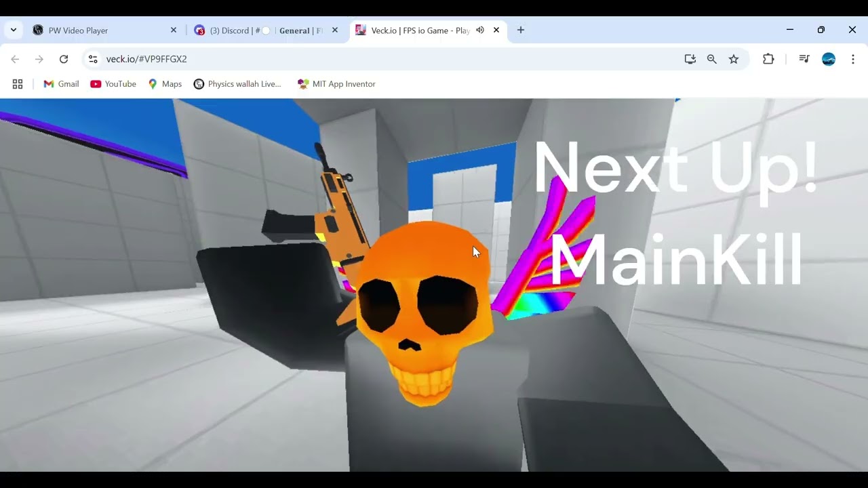Open the zoom magnifier icon
This screenshot has width=868, height=488.
point(712,59)
